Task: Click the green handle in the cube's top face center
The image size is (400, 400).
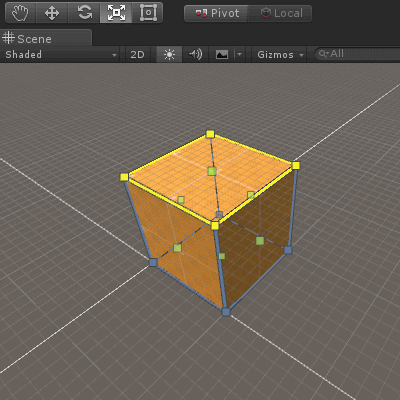Action: [212, 171]
